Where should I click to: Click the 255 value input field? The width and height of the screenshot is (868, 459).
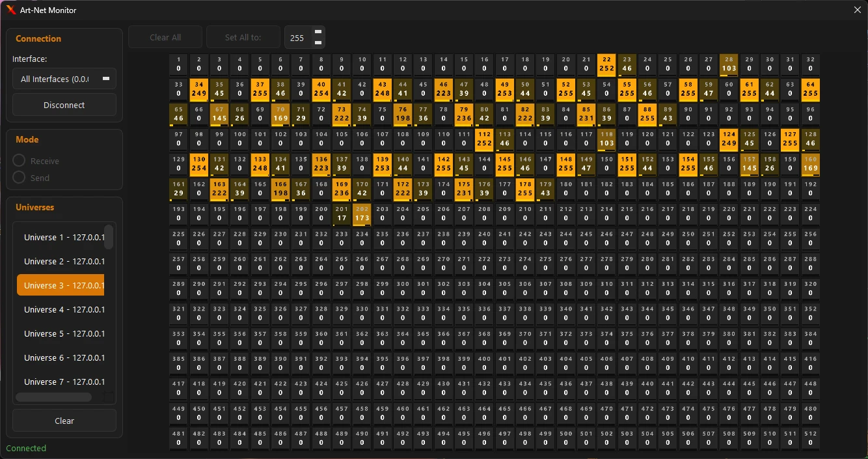coord(298,38)
